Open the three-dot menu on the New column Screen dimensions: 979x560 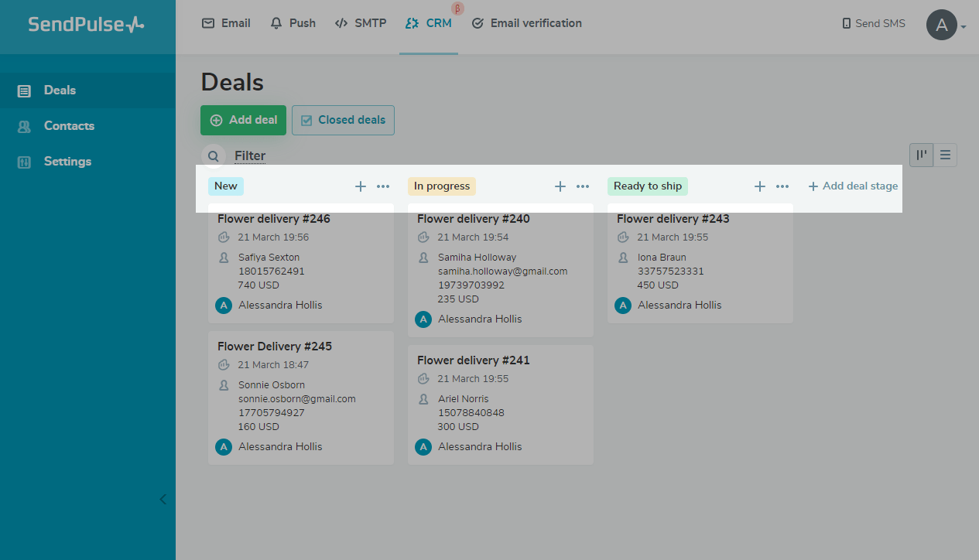pos(383,186)
